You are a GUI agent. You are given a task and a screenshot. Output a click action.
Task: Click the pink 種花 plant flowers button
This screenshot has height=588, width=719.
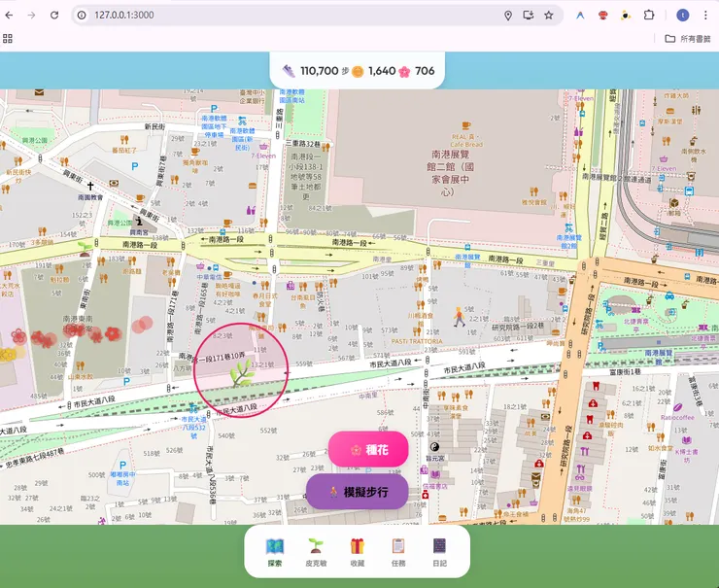click(368, 449)
